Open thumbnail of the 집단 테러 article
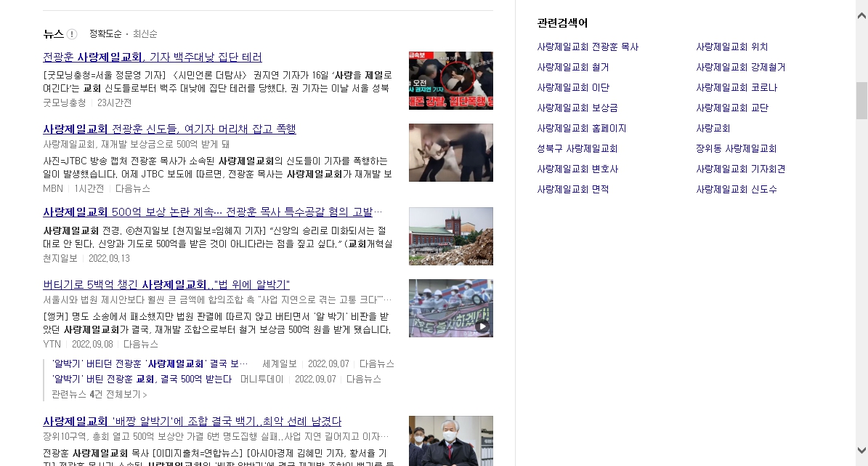This screenshot has height=466, width=868. click(x=450, y=81)
